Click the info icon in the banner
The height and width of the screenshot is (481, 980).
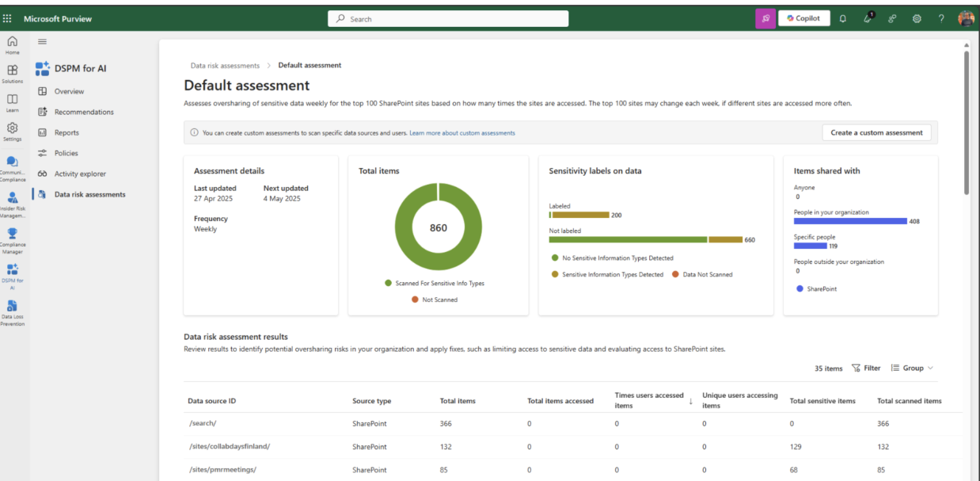(x=194, y=132)
